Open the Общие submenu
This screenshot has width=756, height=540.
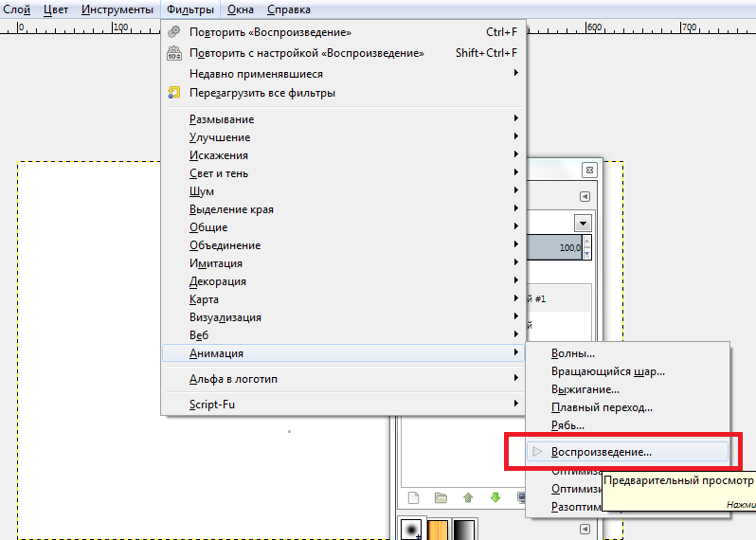[343, 227]
